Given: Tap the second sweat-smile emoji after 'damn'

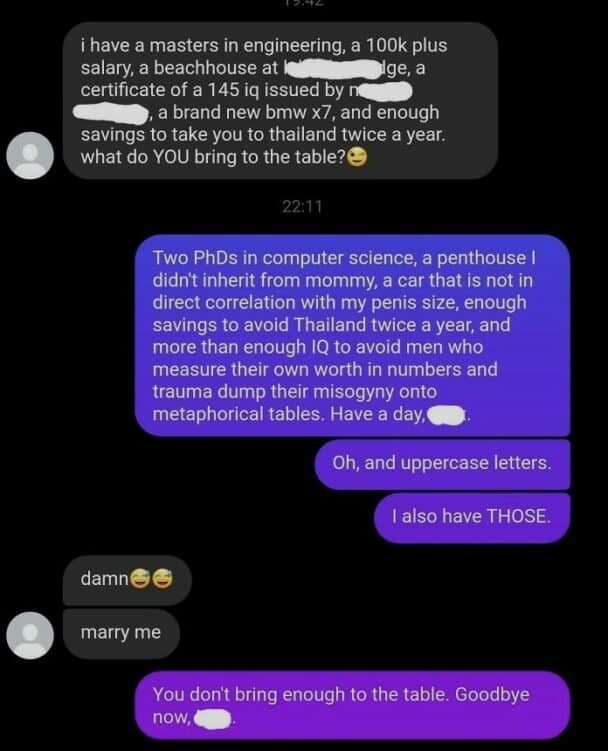Looking at the screenshot, I should point(162,579).
